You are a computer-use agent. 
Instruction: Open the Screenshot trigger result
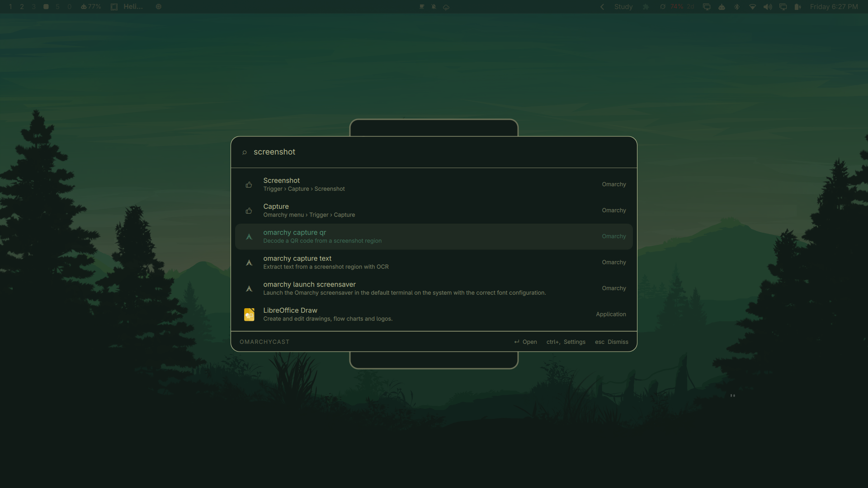434,184
